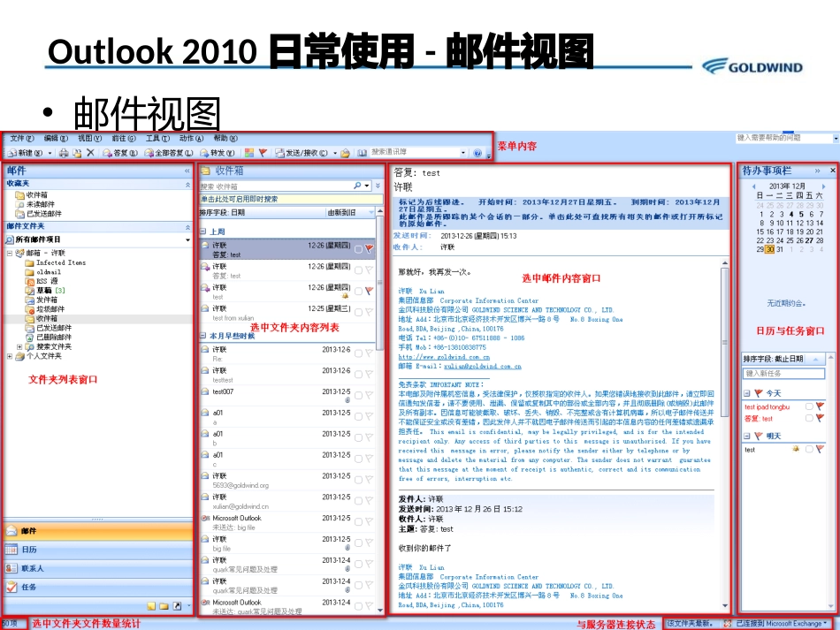Toggle the flag on the 答复: test message
This screenshot has width=840, height=630.
pos(369,248)
